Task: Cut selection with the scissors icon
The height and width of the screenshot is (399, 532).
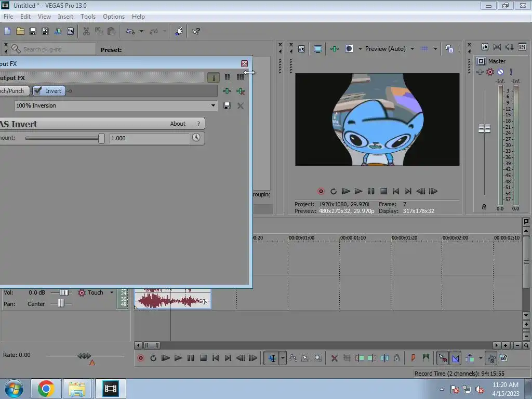Action: [86, 31]
